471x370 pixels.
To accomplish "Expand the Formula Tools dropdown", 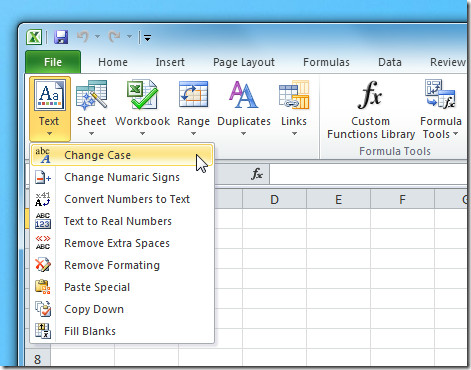I will tap(441, 110).
